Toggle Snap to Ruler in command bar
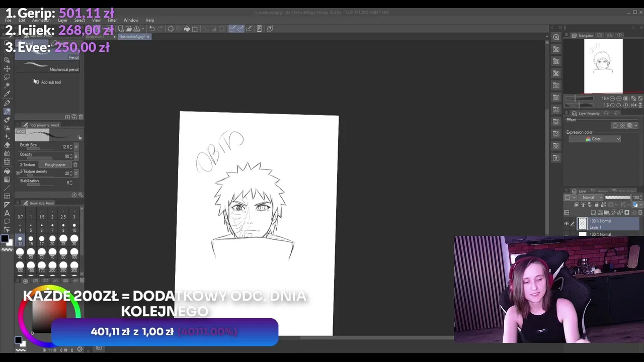The height and width of the screenshot is (362, 644). (232, 29)
